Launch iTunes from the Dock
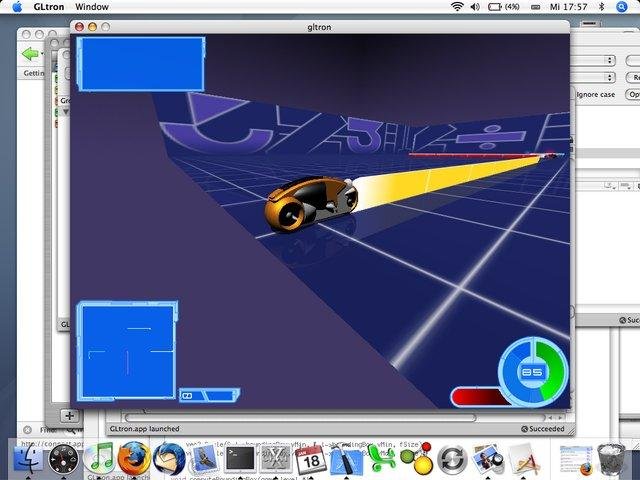Viewport: 640px width, 480px height. [x=98, y=458]
